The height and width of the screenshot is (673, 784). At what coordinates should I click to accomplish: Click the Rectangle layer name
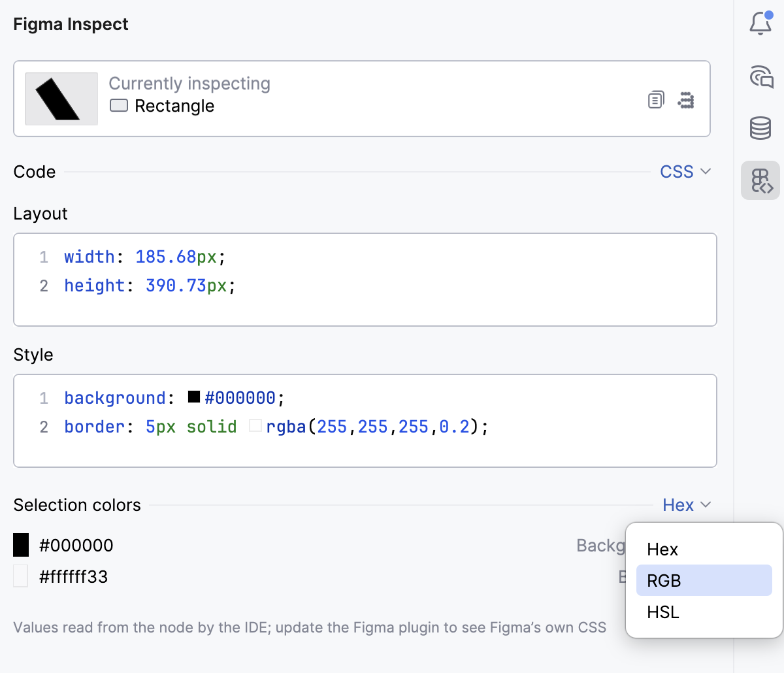coord(174,106)
